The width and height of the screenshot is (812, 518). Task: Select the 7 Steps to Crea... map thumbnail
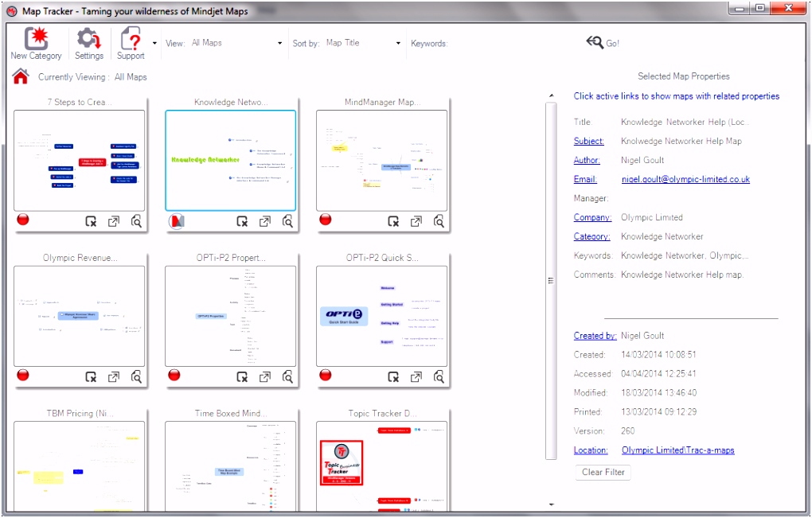click(80, 160)
